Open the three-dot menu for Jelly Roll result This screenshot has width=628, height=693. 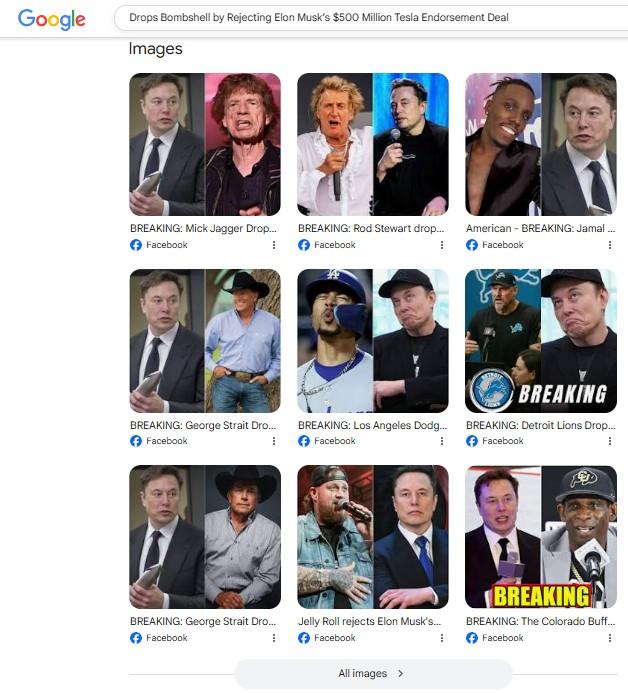(442, 638)
